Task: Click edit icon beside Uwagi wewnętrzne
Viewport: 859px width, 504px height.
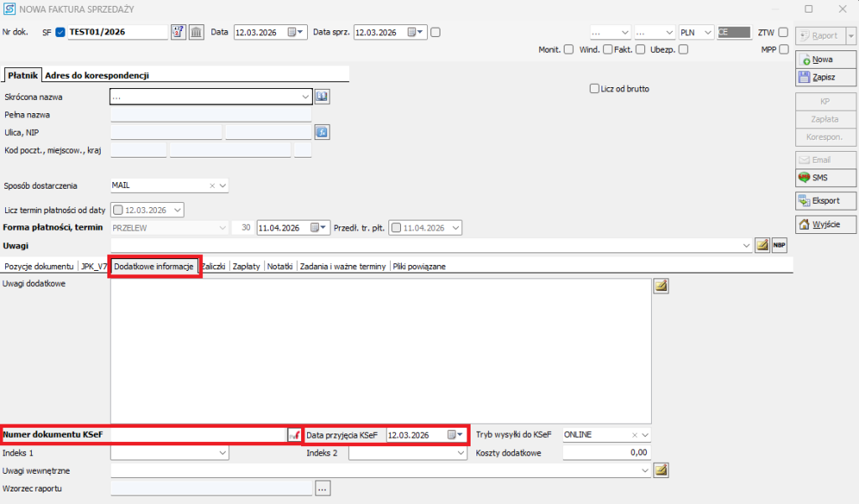Action: pos(661,470)
